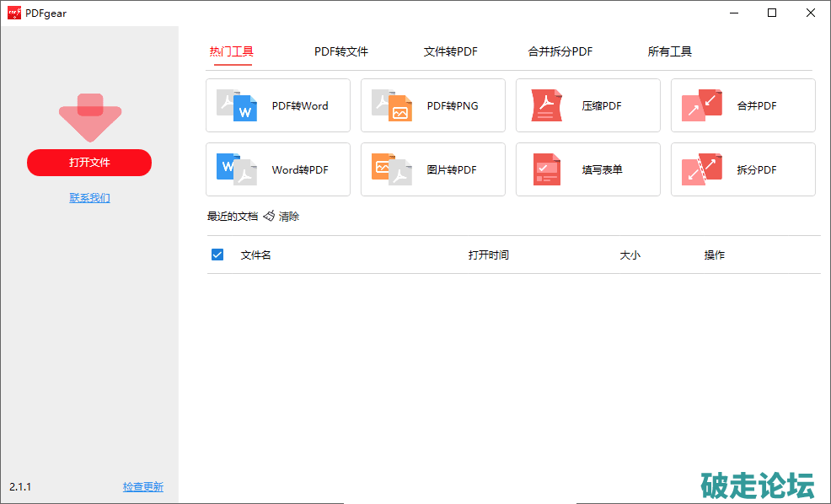Open the 图片转PDF tool icon
Viewport: 831px width, 504px height.
(x=392, y=169)
